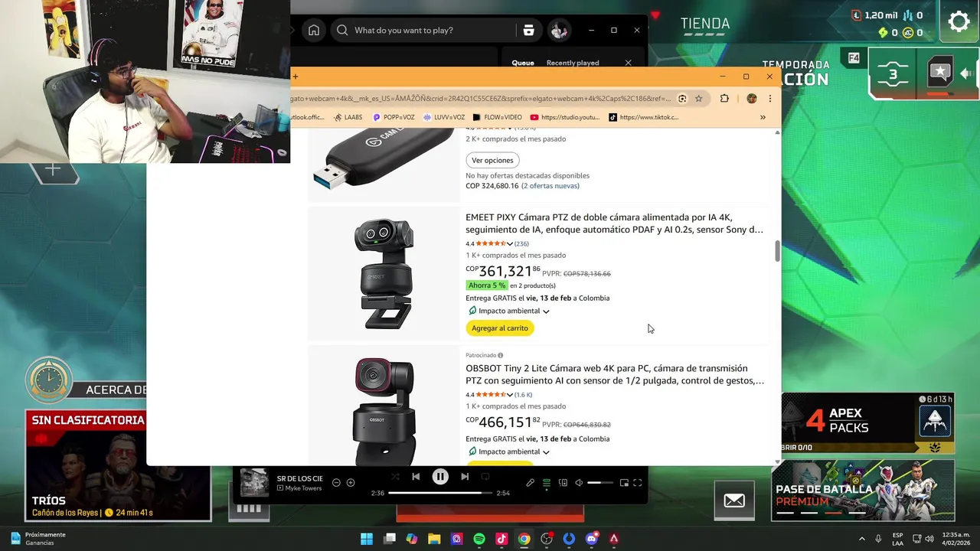Screen dimensions: 980x551
Task: Switch to Spotify Queue tab
Action: pos(523,63)
